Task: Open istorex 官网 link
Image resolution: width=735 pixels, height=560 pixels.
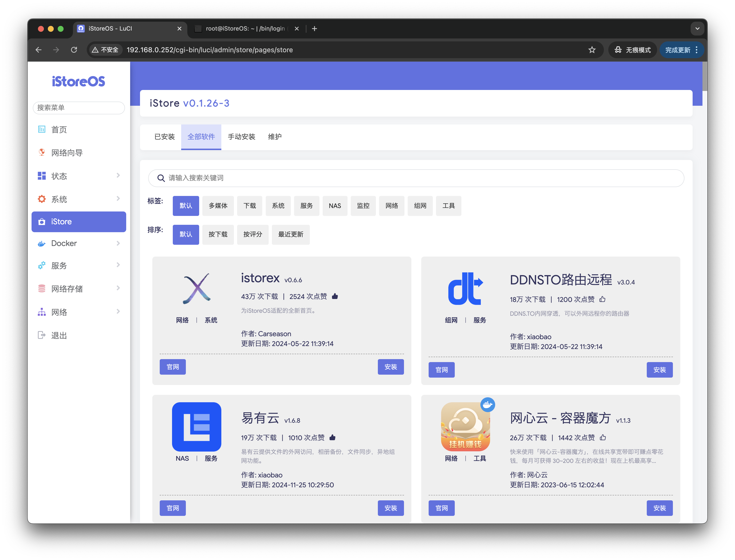Action: [173, 367]
